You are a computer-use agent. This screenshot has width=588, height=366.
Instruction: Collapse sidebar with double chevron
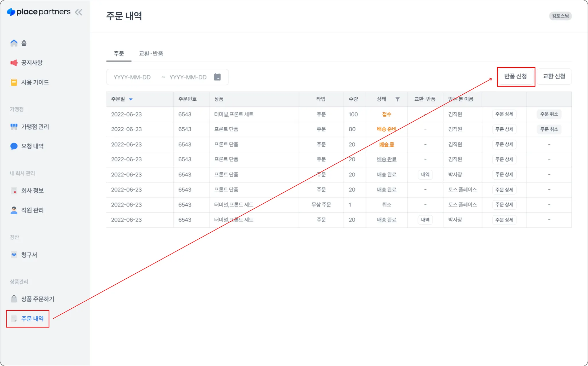tap(78, 12)
